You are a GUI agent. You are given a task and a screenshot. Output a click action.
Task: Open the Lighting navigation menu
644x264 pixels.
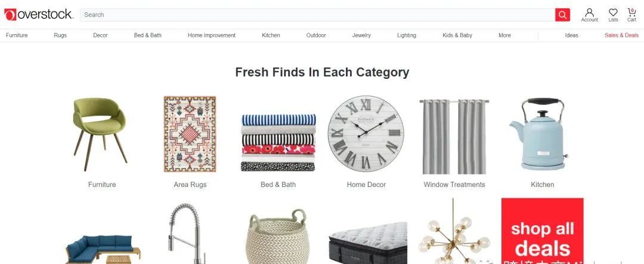(407, 35)
